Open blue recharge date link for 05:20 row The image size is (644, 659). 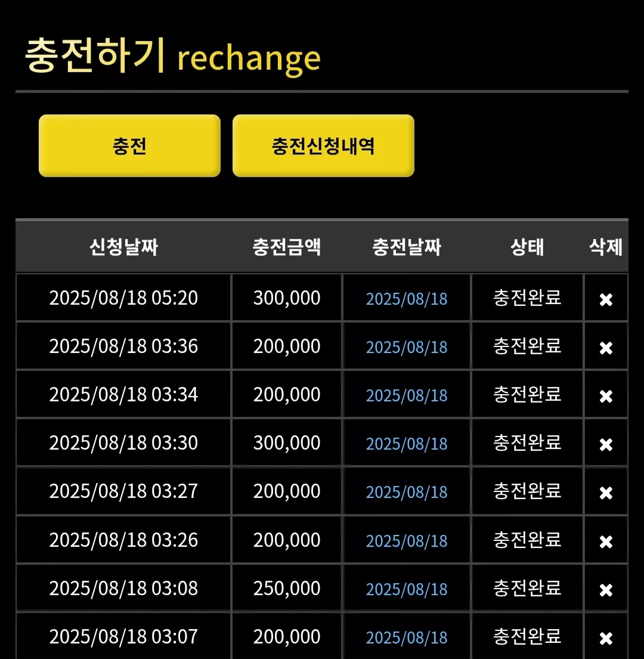click(407, 299)
